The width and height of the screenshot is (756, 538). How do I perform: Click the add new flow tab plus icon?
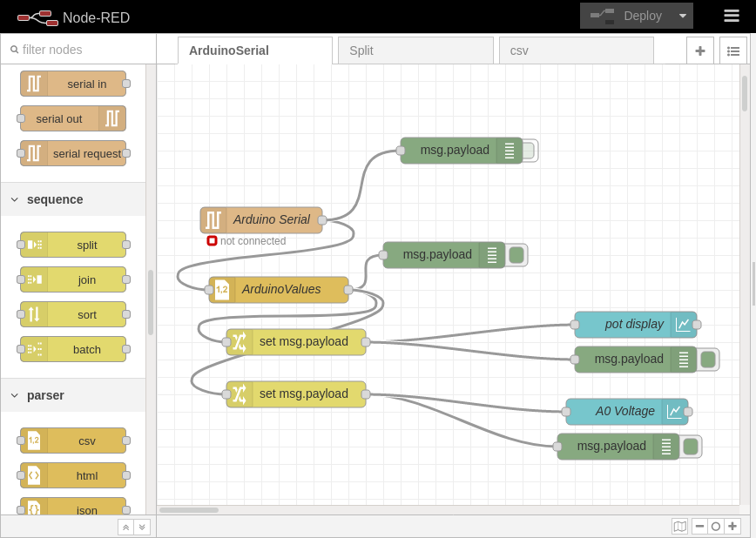(x=699, y=50)
